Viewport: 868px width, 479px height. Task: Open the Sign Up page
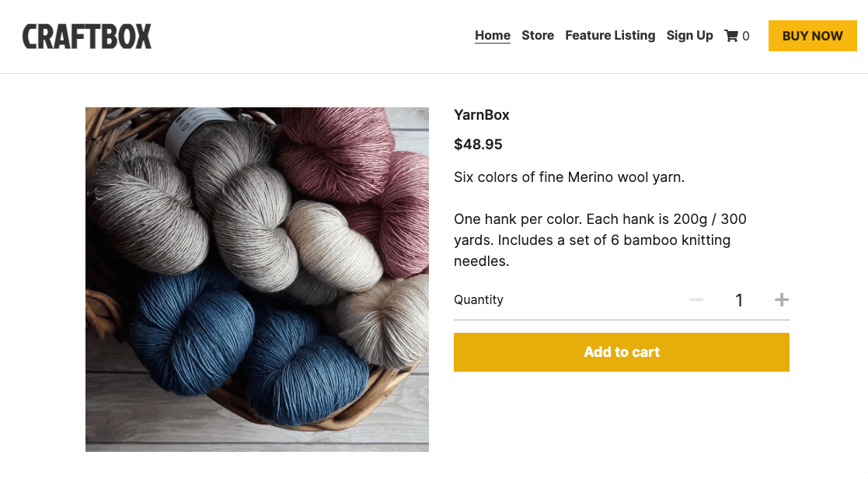[x=689, y=36]
